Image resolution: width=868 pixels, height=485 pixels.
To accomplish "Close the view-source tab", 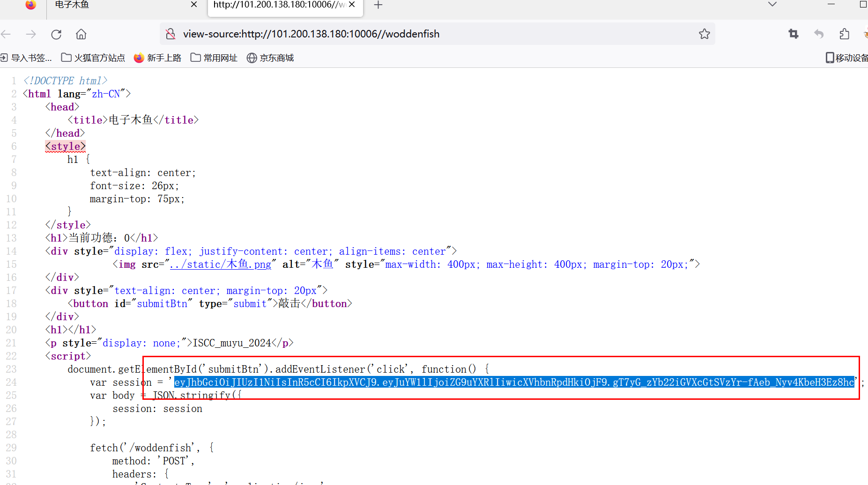I will coord(352,4).
